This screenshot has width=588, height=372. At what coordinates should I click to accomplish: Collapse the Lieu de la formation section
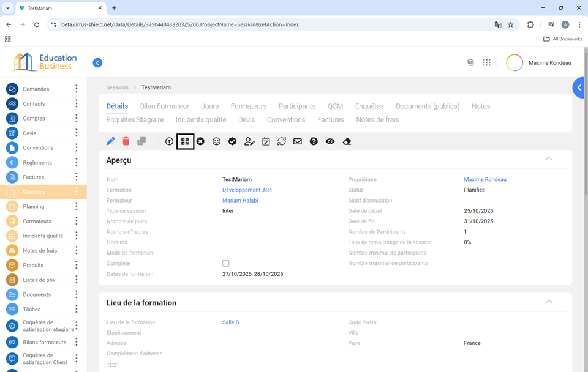548,302
